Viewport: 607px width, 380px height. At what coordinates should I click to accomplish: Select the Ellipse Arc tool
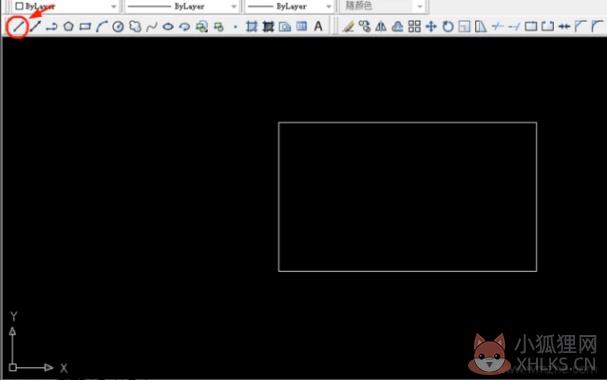185,27
